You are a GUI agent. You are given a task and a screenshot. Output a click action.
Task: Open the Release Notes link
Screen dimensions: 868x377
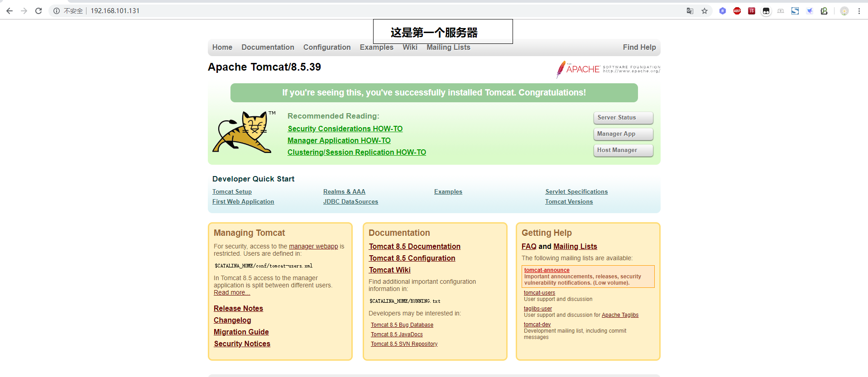pyautogui.click(x=238, y=308)
